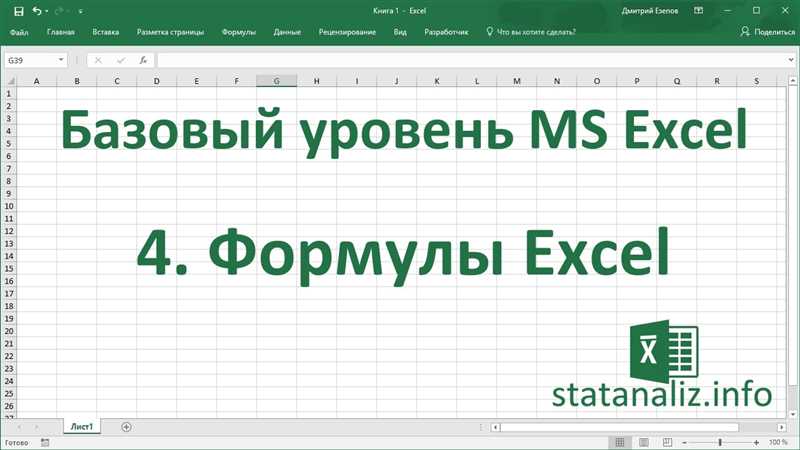Open the Insert Function fx dialog
800x450 pixels.
point(143,60)
